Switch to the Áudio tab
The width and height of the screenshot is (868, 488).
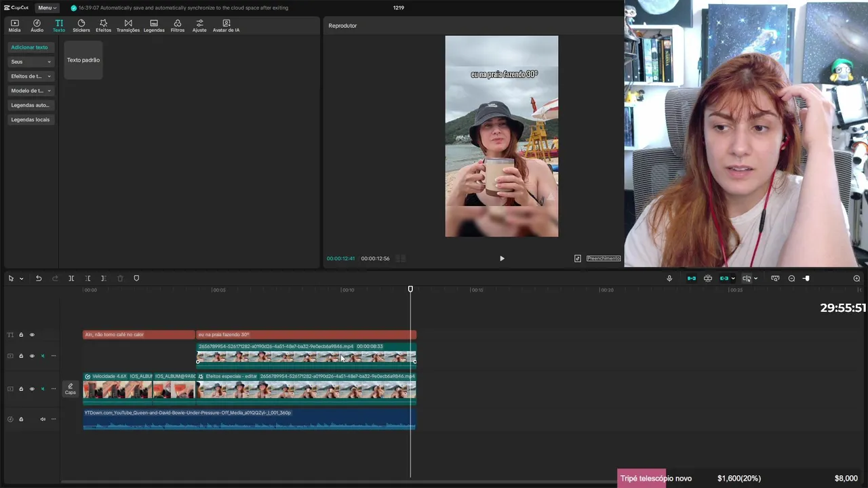point(37,26)
